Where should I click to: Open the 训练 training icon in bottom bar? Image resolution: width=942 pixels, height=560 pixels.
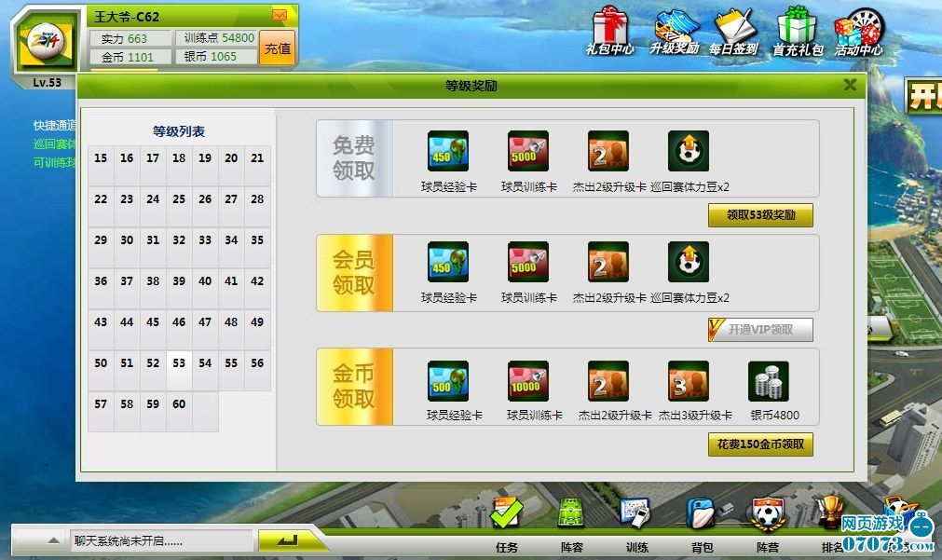tap(636, 516)
